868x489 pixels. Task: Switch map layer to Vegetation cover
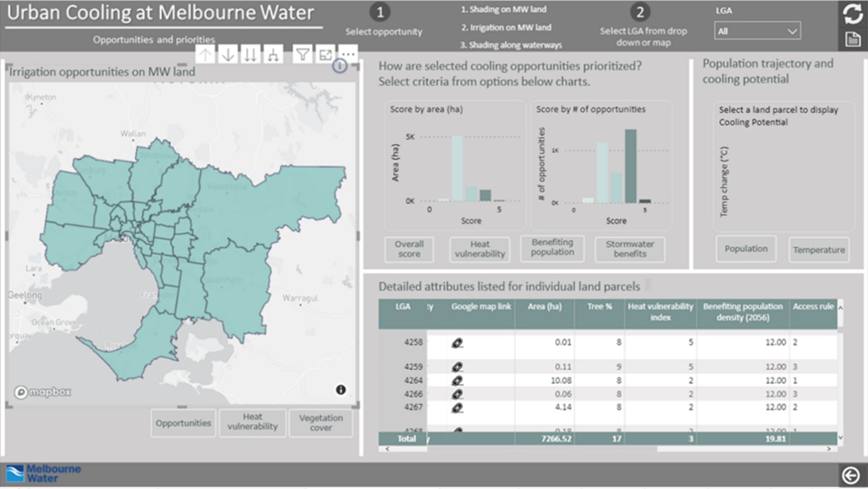(321, 422)
